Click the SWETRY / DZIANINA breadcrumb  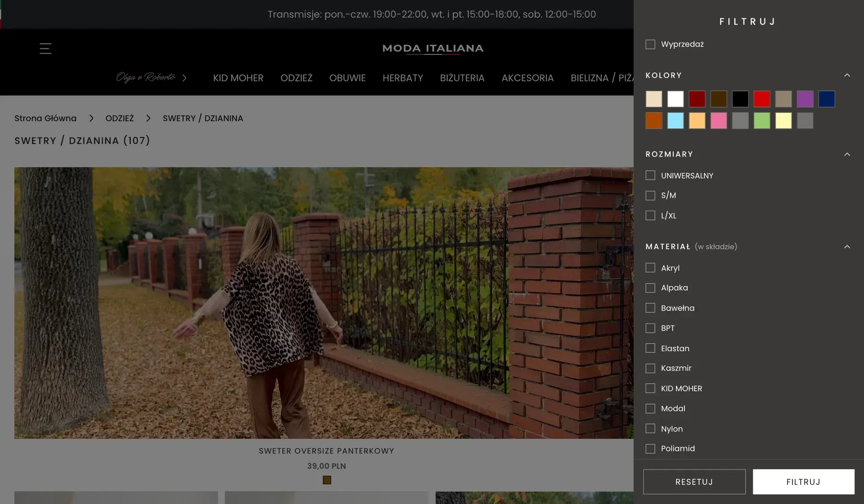[x=203, y=118]
